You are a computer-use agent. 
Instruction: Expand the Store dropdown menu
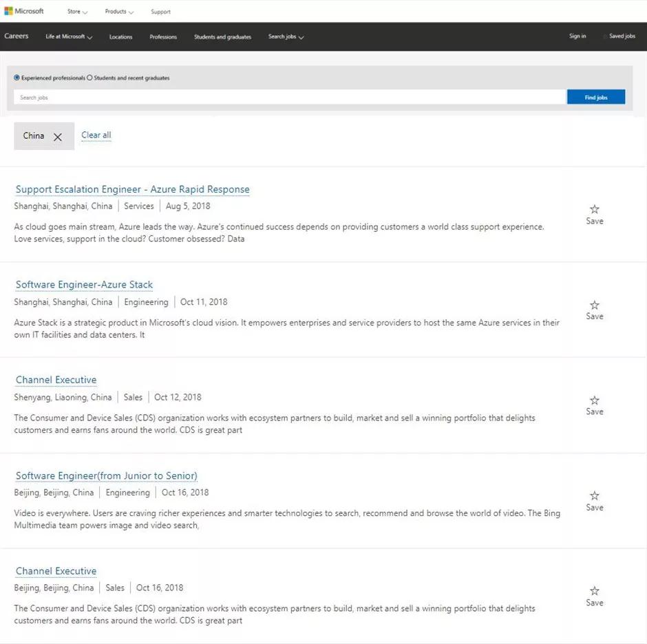click(x=77, y=12)
